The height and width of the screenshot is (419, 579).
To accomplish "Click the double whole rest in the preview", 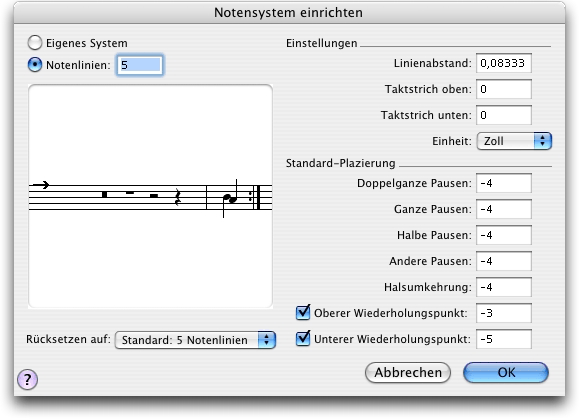I will pos(105,194).
